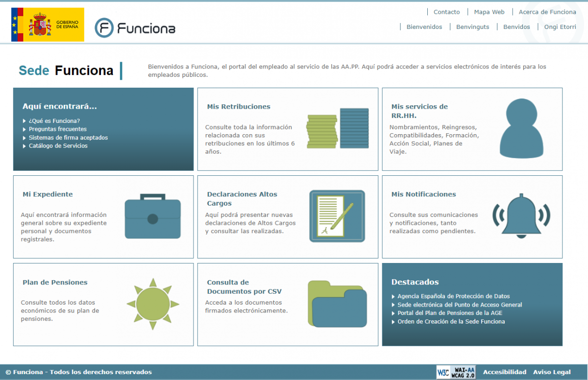
Task: Click the signed document Altos Cargos icon
Action: click(x=337, y=216)
